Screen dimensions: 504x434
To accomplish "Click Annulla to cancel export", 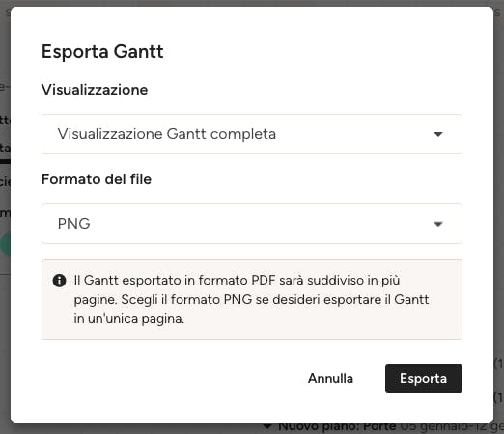I will (330, 378).
